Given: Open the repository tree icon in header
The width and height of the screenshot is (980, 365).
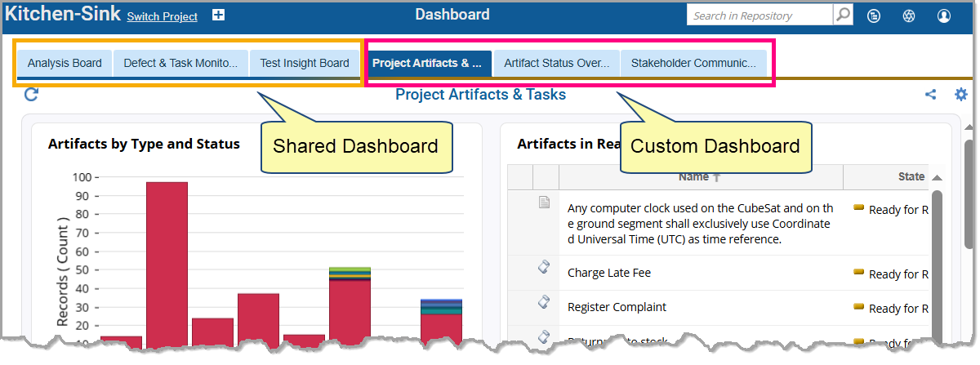Looking at the screenshot, I should click(873, 16).
